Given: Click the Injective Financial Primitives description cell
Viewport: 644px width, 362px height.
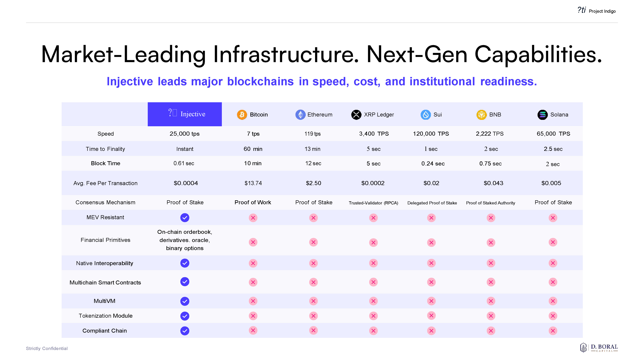Looking at the screenshot, I should [185, 240].
